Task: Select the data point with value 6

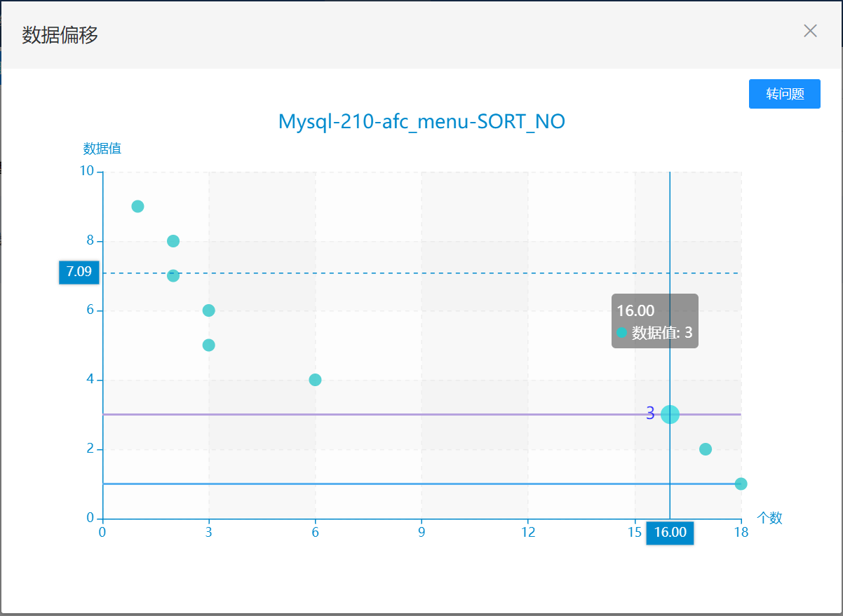Action: click(x=208, y=310)
